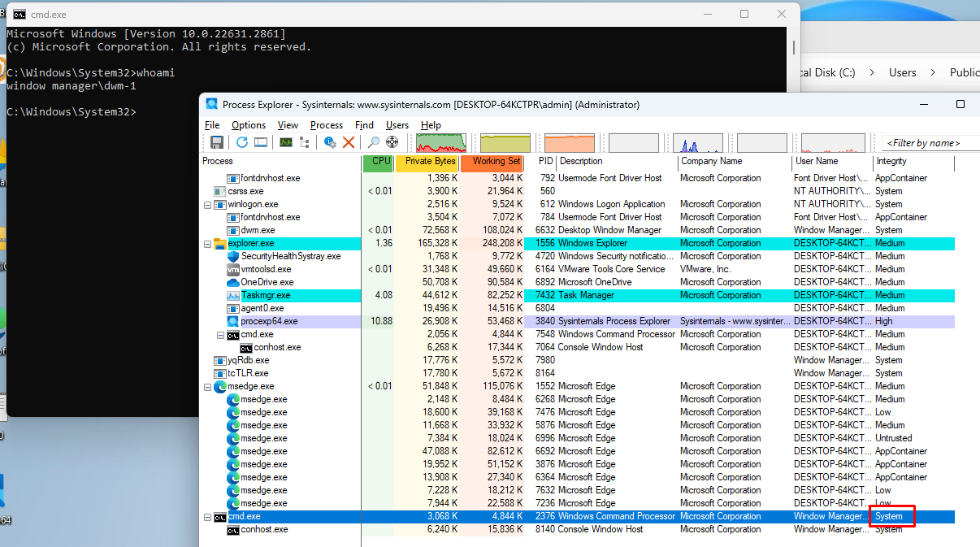Image resolution: width=980 pixels, height=547 pixels.
Task: Click the agent0.exe process icon
Action: [x=232, y=308]
